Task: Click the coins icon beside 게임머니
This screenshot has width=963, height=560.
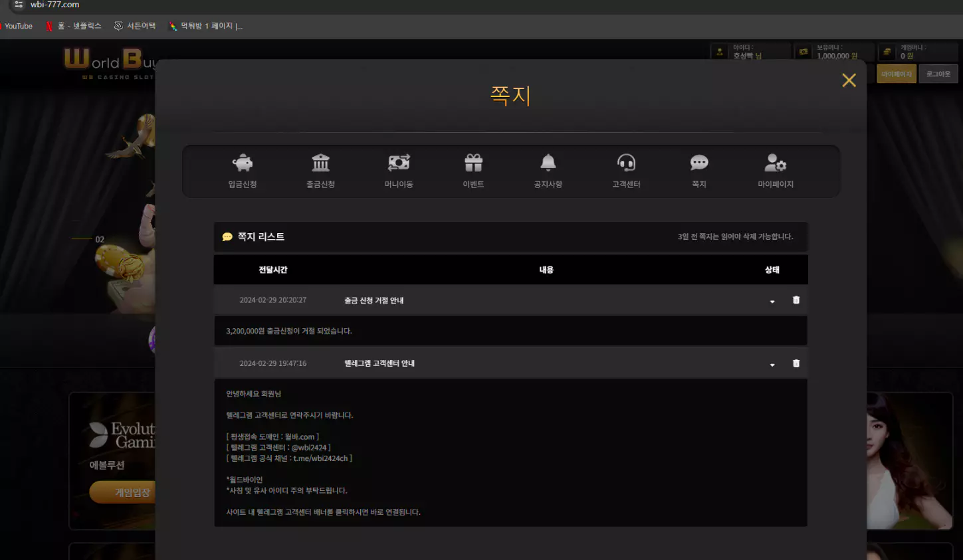Action: tap(887, 52)
